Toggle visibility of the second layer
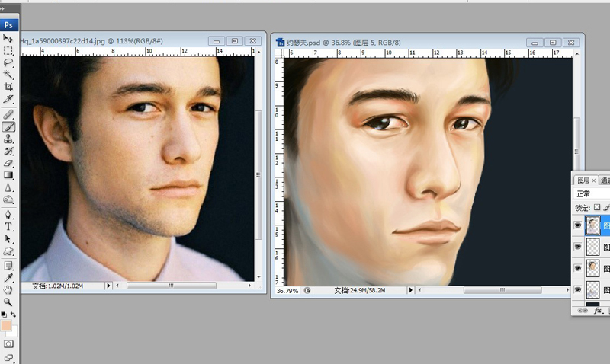 pos(578,247)
